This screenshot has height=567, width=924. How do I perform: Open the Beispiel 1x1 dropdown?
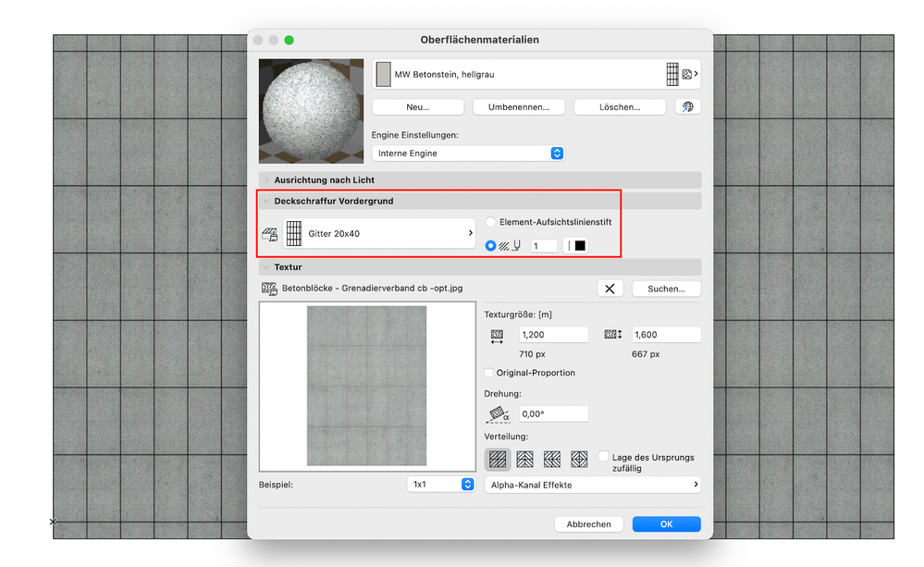441,485
